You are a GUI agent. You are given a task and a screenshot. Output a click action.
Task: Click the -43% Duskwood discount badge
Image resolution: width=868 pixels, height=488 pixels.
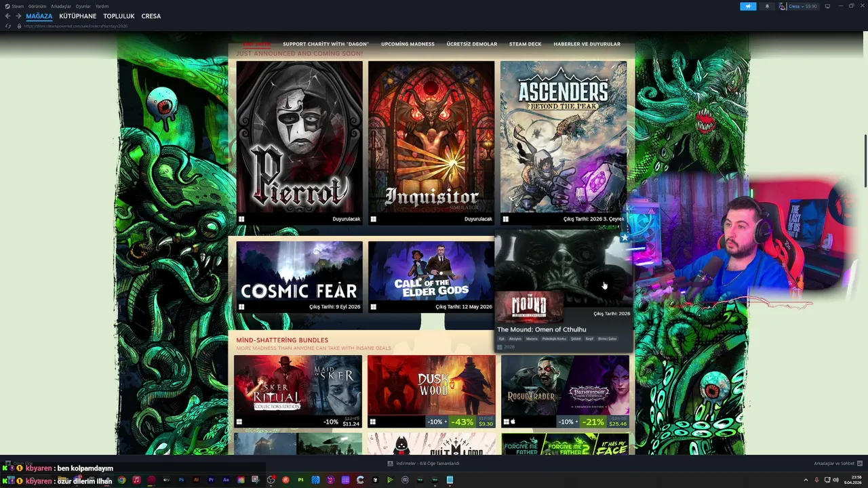coord(462,422)
